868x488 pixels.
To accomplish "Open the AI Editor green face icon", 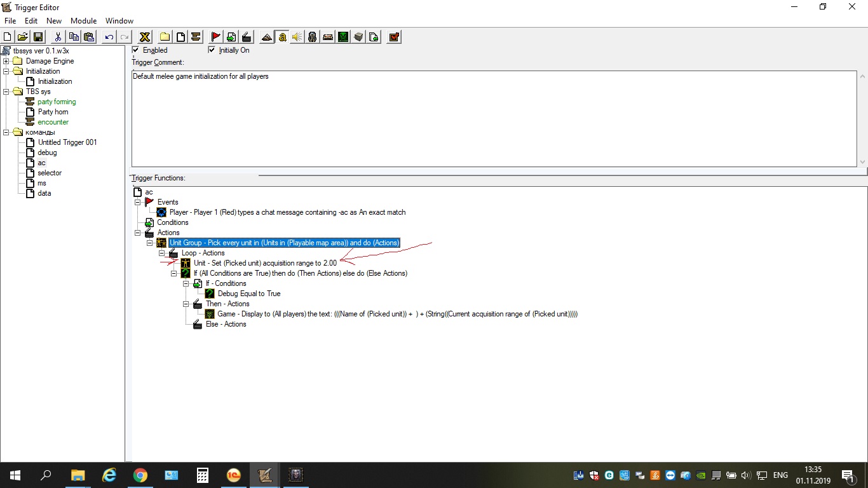I will [343, 37].
